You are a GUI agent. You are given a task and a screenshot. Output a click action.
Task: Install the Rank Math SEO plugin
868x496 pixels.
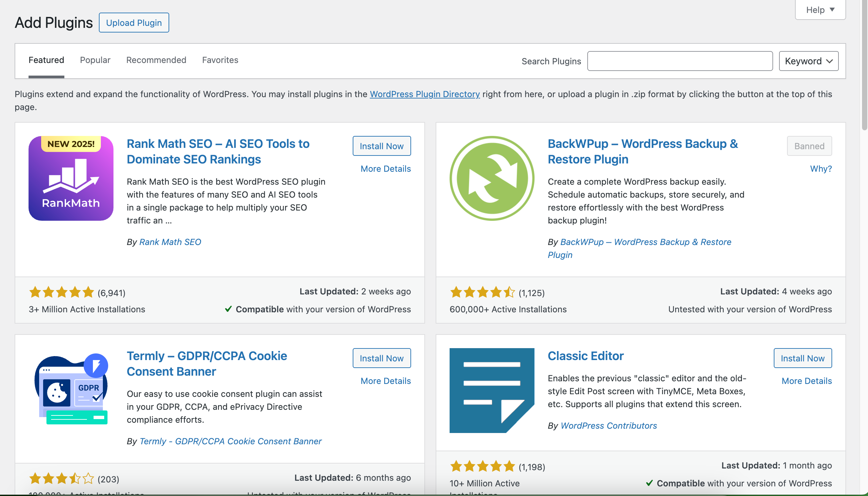[382, 146]
